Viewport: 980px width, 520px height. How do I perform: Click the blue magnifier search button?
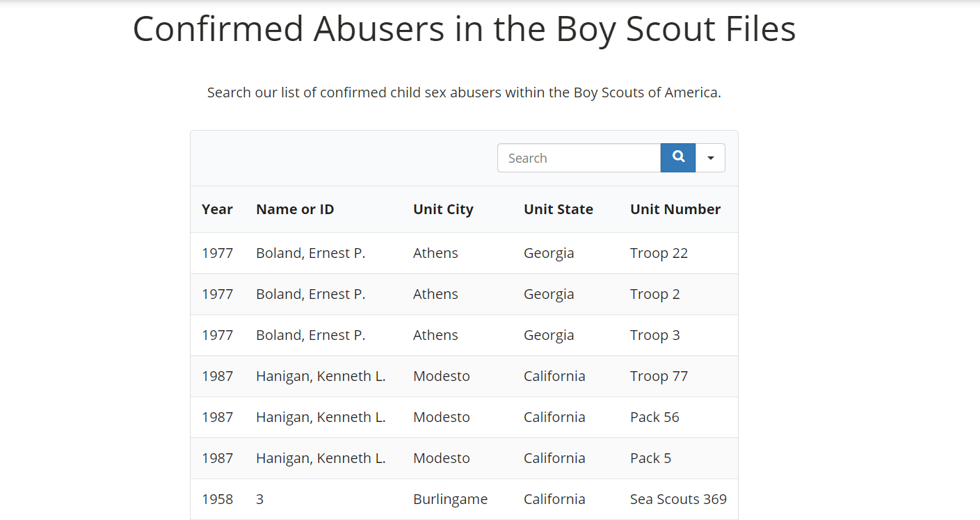tap(678, 158)
